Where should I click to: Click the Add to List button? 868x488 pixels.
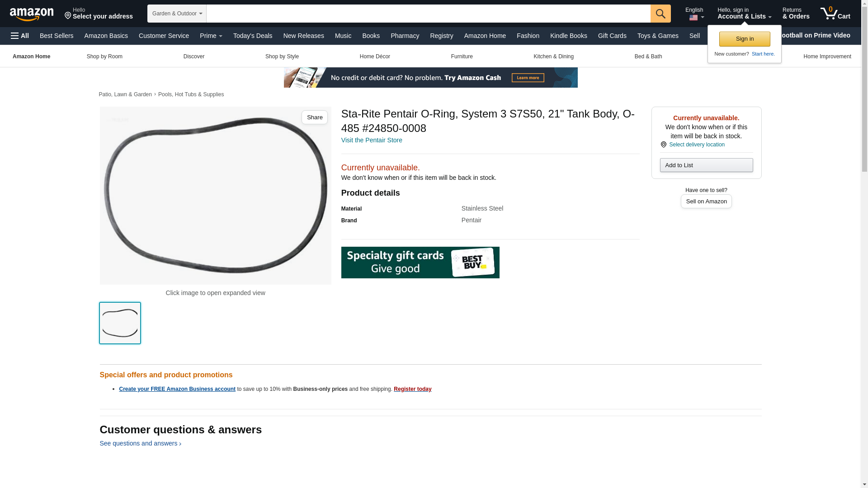coord(706,165)
